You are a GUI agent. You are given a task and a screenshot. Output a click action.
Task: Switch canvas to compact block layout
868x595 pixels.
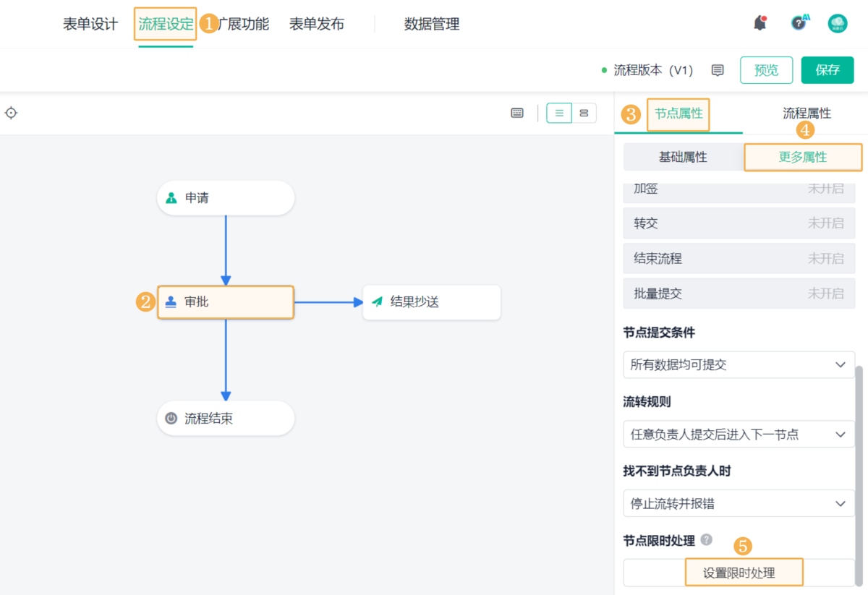pos(584,113)
